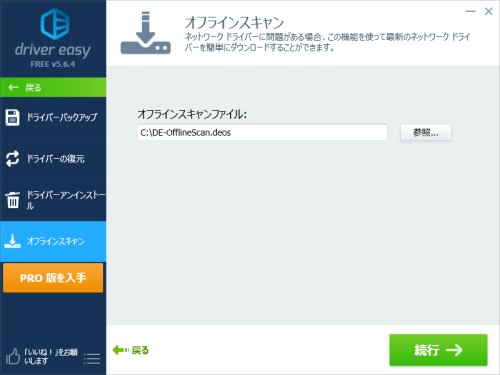
Task: Click the green back arrow at bottom
Action: click(x=121, y=350)
